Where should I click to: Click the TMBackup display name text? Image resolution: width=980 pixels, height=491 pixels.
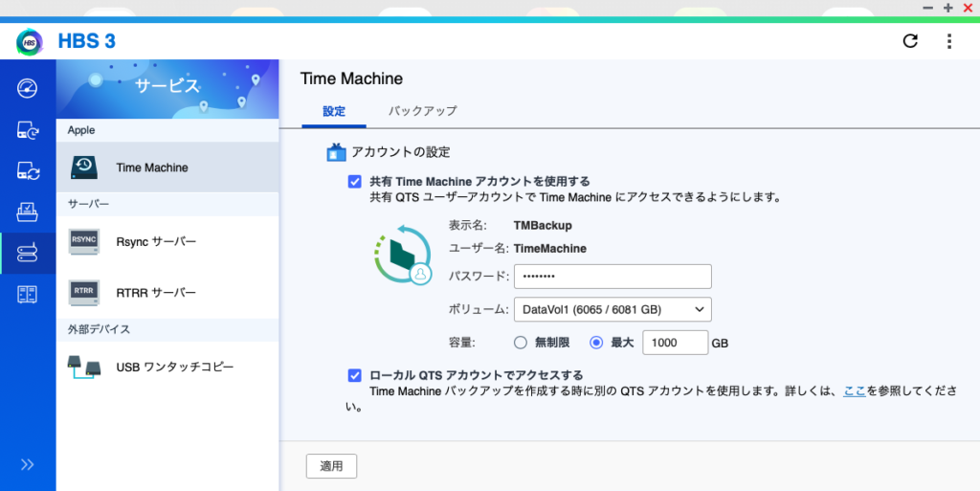(543, 226)
